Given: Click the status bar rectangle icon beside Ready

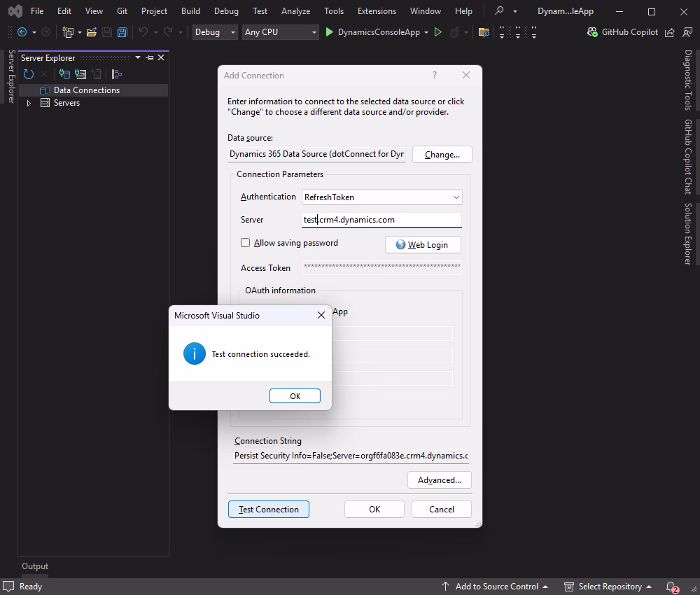Looking at the screenshot, I should (8, 586).
